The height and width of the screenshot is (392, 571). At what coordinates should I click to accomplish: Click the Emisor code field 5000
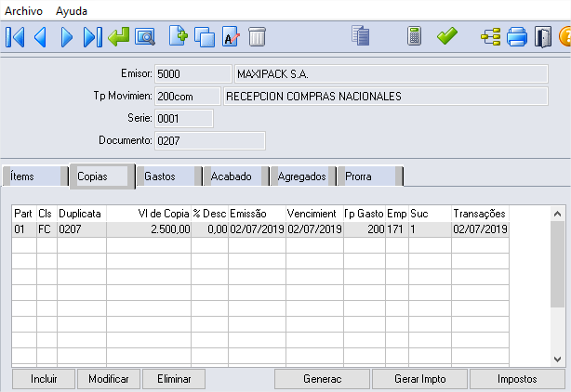pos(193,73)
